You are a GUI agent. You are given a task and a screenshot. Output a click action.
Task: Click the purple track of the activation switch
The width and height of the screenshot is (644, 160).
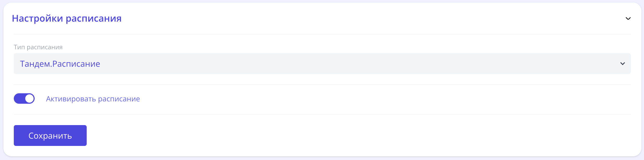pyautogui.click(x=19, y=99)
